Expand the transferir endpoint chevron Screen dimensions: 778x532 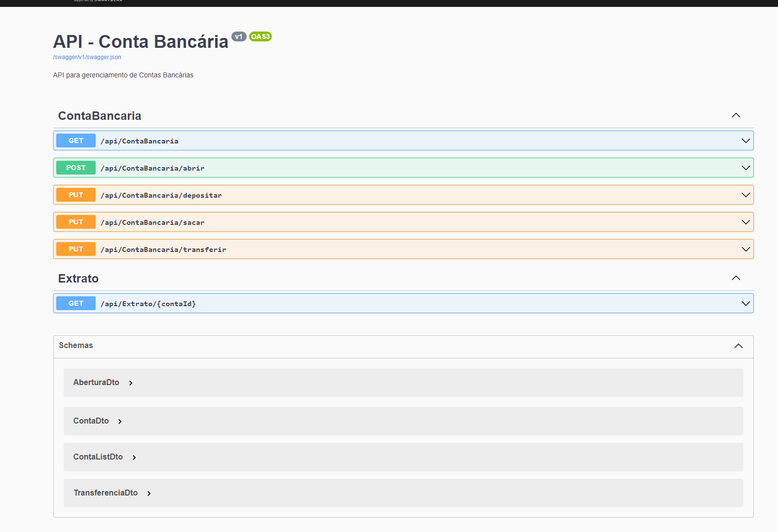[746, 249]
